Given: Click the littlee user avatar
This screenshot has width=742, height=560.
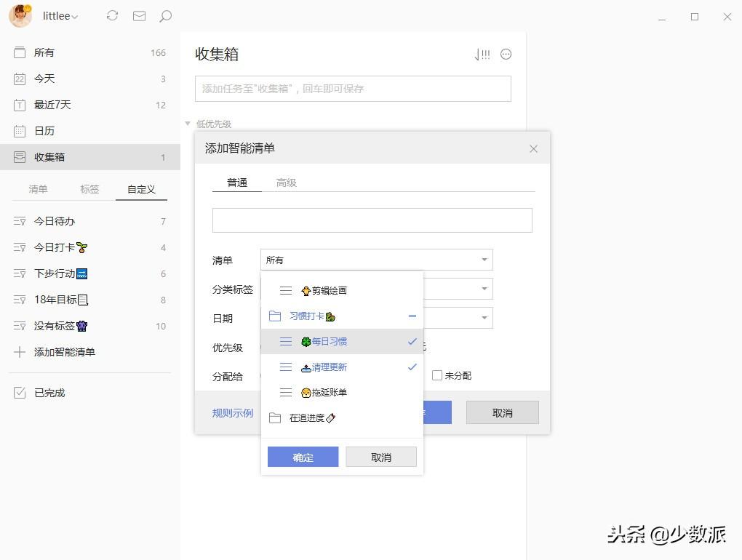Looking at the screenshot, I should [x=20, y=15].
